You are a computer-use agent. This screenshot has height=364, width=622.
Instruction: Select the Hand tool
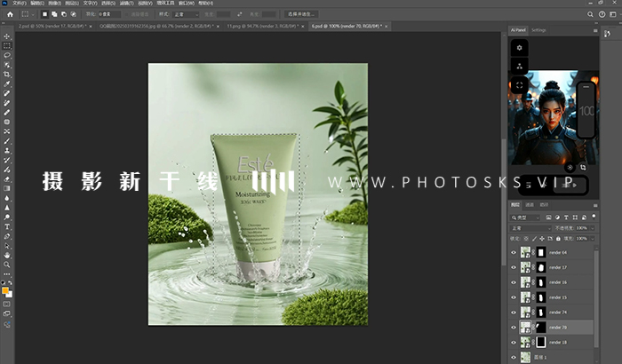[7, 256]
